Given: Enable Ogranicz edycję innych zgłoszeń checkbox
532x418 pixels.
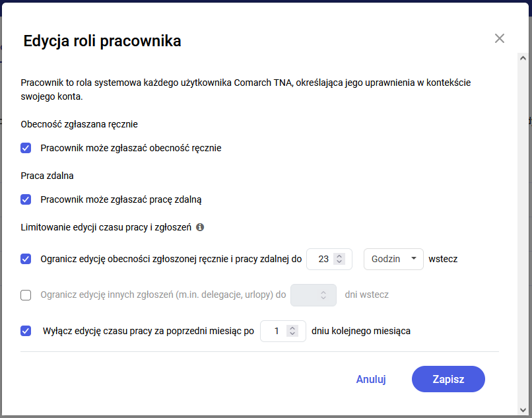Looking at the screenshot, I should (26, 295).
